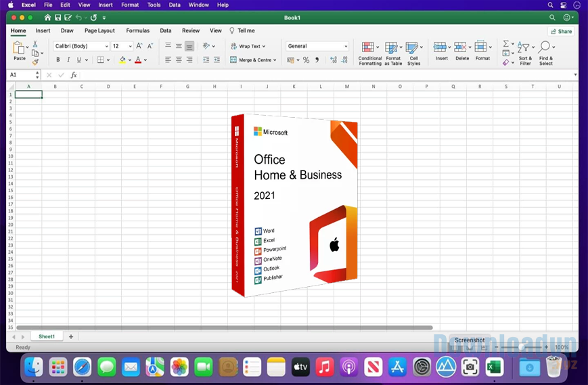Image resolution: width=588 pixels, height=385 pixels.
Task: Increase font size with larger A icon
Action: click(x=139, y=46)
